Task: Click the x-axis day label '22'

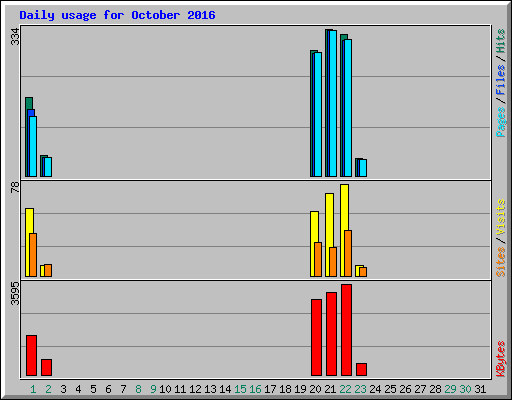Action: point(345,389)
